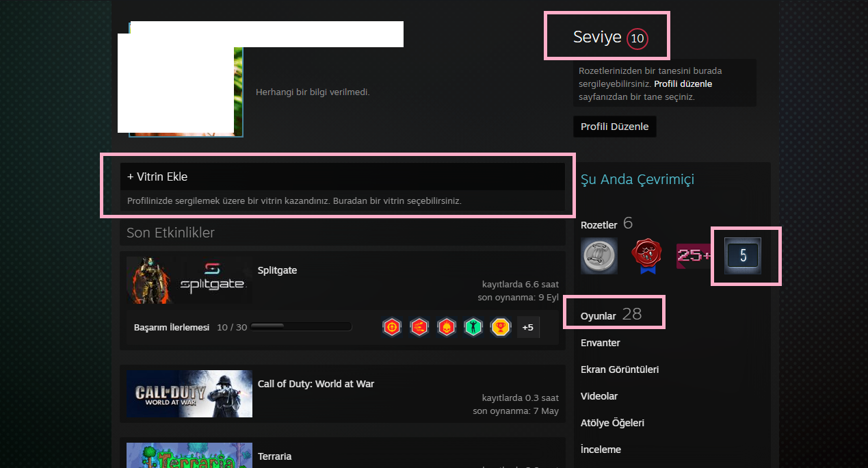Screen dimensions: 868x468
Task: Show the +5 more achievements button
Action: (x=528, y=327)
